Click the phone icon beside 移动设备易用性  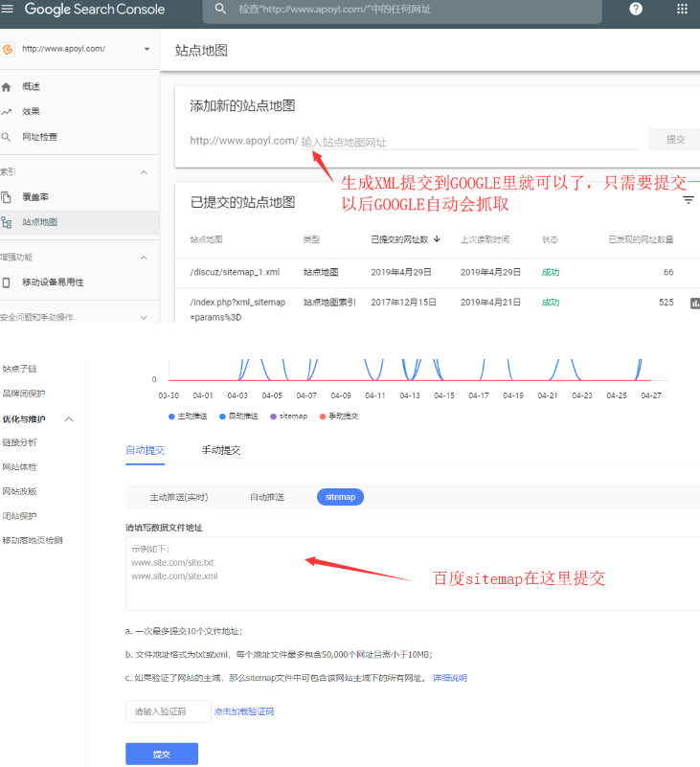6,282
